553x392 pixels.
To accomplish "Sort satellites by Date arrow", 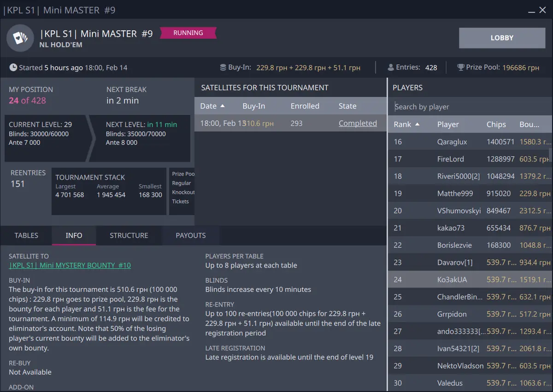I will pyautogui.click(x=223, y=106).
